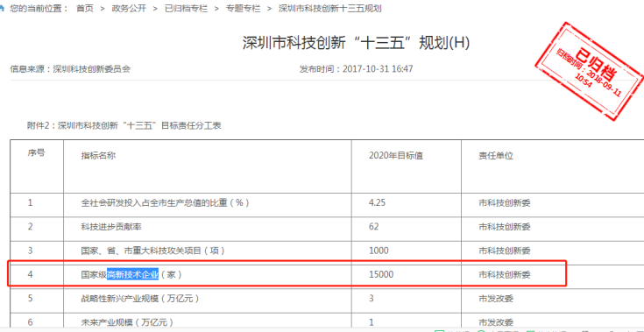Open the 已归档专栏 breadcrumb link
The image size is (644, 332).
pyautogui.click(x=186, y=9)
